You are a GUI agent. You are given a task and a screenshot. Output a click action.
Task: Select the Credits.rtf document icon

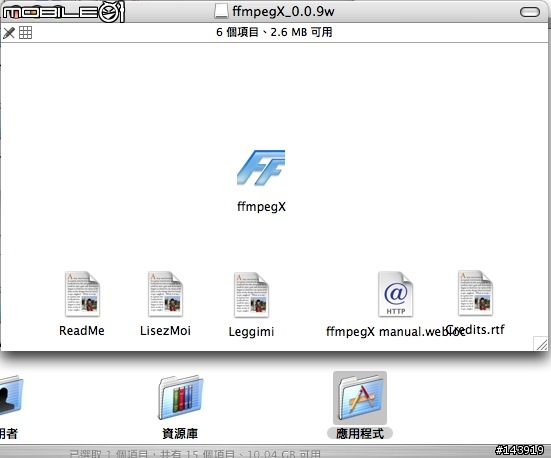pos(475,293)
